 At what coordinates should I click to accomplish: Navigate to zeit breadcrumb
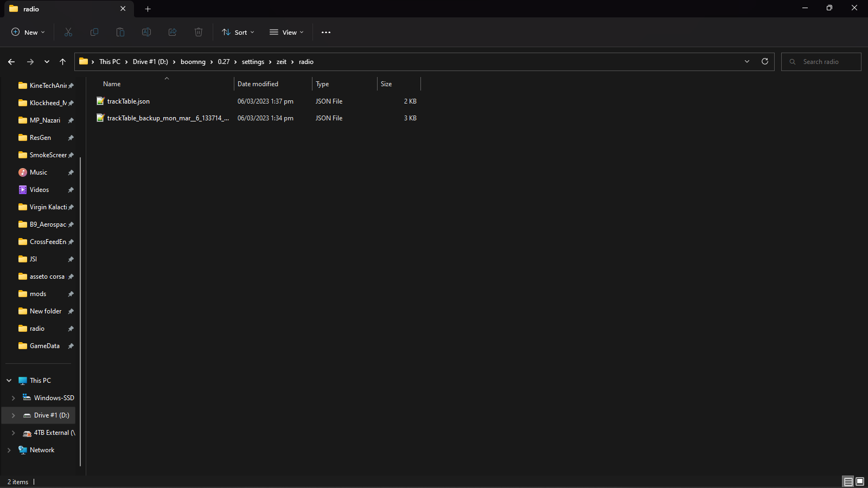(282, 62)
